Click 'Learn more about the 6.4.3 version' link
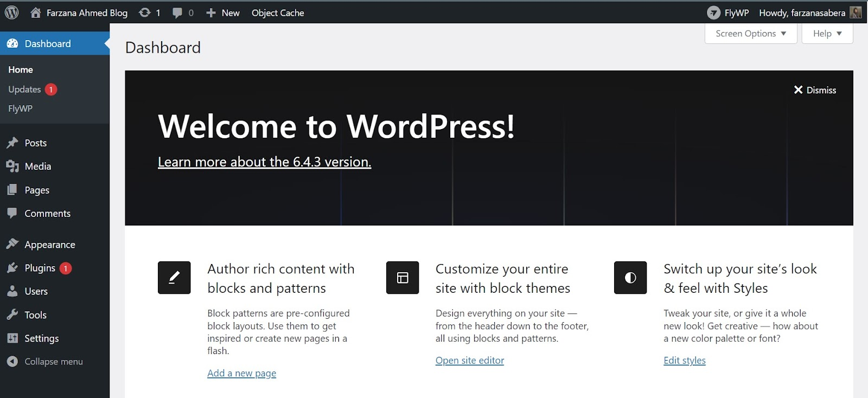The height and width of the screenshot is (398, 868). [x=265, y=162]
